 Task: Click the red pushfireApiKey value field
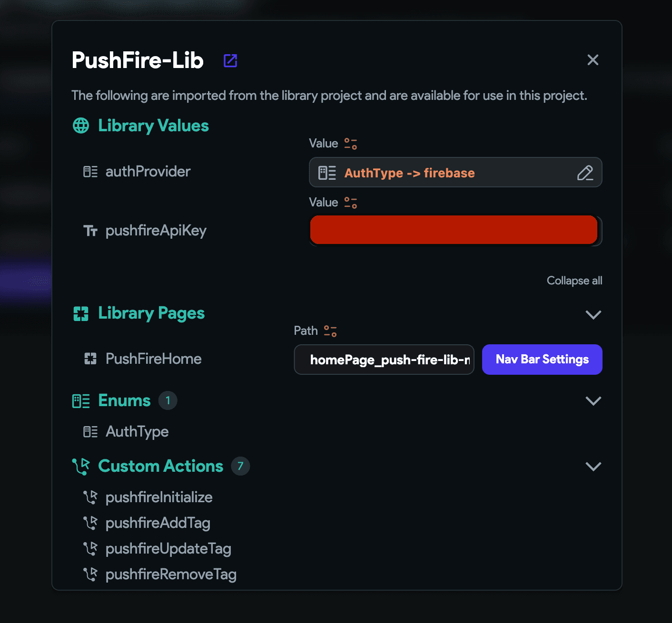[x=454, y=230]
